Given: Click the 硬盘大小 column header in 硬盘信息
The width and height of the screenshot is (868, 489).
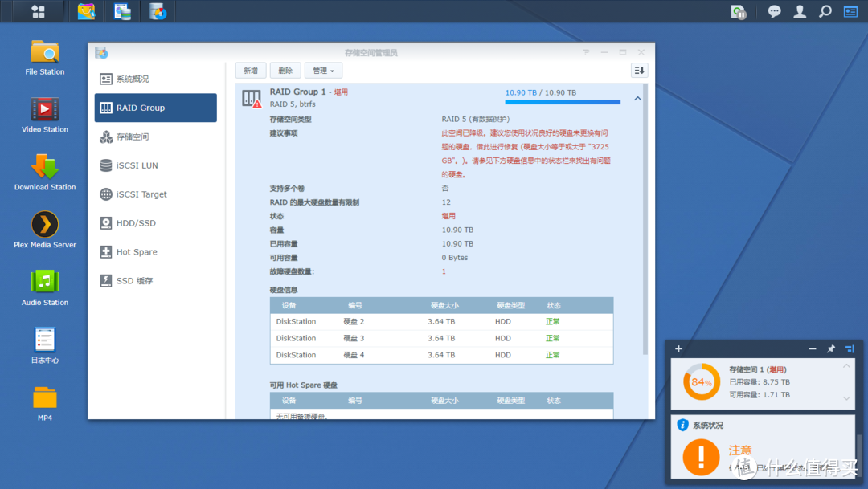Looking at the screenshot, I should pyautogui.click(x=444, y=305).
